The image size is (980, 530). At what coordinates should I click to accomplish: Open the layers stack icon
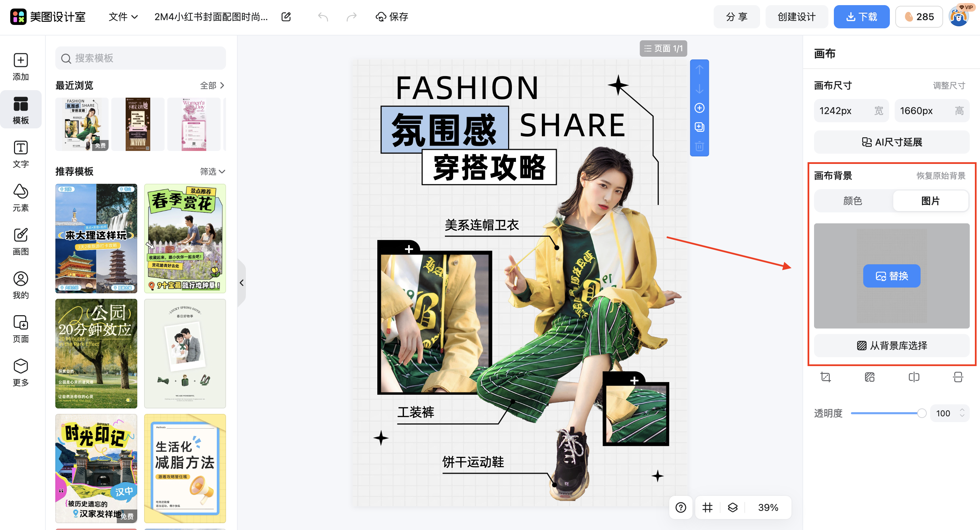click(732, 507)
